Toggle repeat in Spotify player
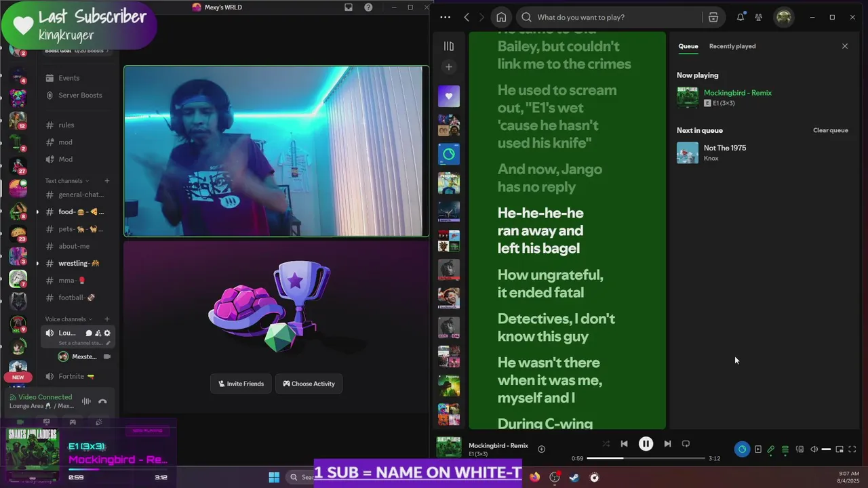Viewport: 868px width, 488px height. point(686,444)
